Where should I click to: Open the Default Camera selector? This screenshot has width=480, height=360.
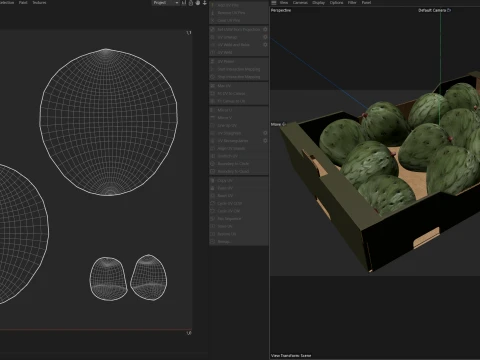(x=435, y=10)
